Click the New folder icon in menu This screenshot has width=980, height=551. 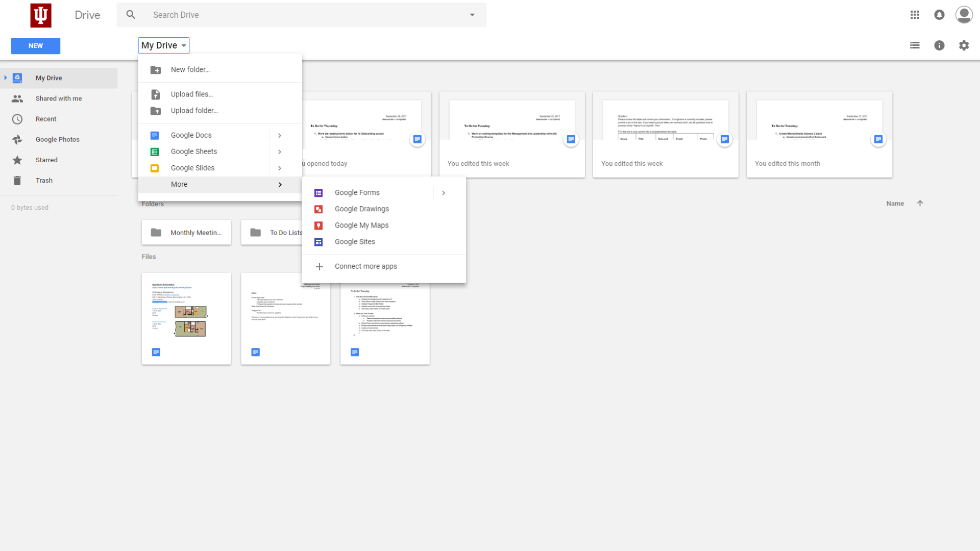click(156, 69)
